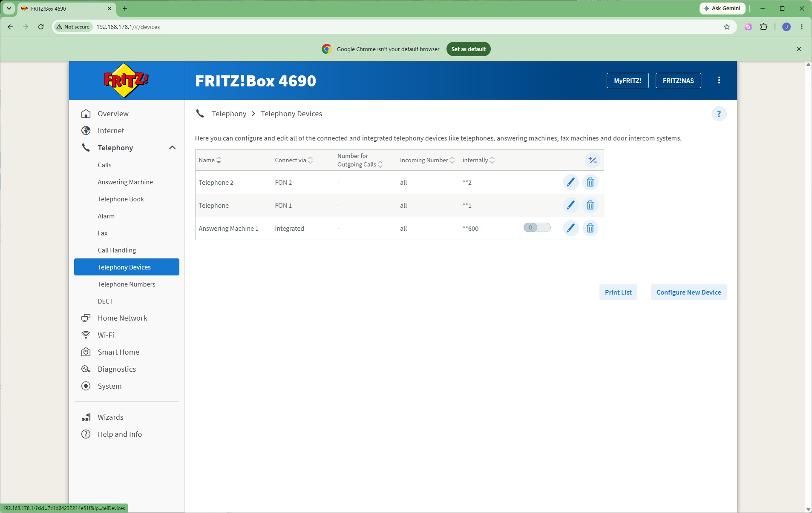Image resolution: width=812 pixels, height=513 pixels.
Task: Collapse the Telephony menu section
Action: click(172, 148)
